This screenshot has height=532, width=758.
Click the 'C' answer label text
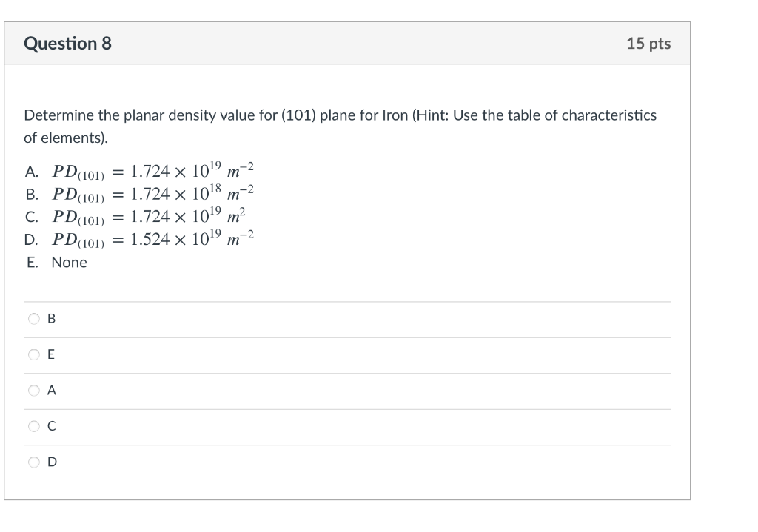coord(50,425)
